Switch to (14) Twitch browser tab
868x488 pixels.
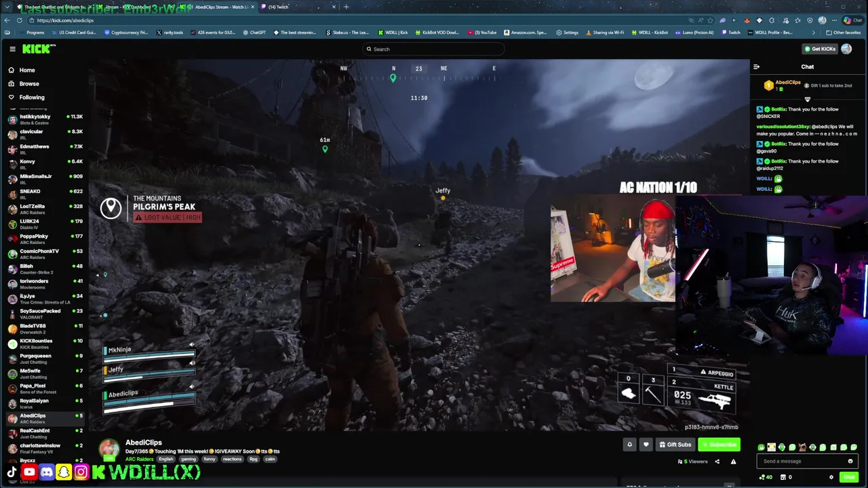coord(298,7)
